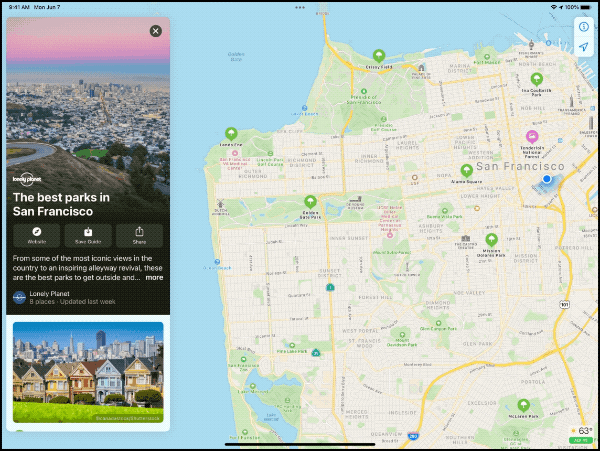Tap the 'NOE VALLEY' neighborhood label

(469, 293)
